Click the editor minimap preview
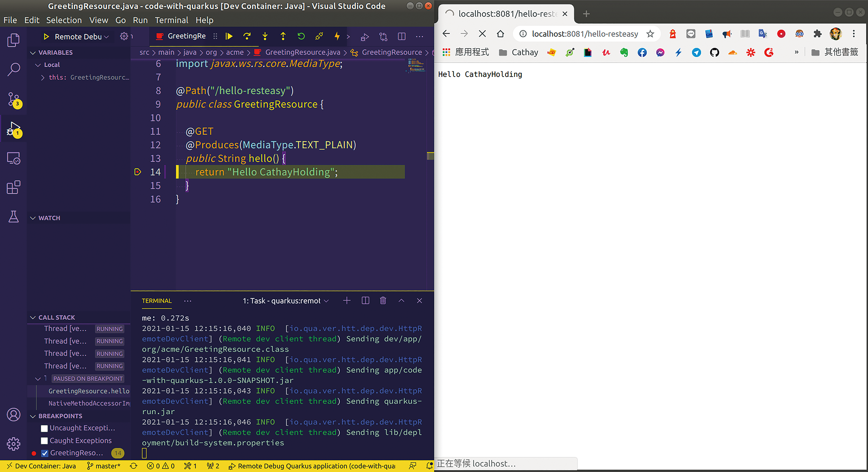Viewport: 868px width, 472px height. [416, 66]
